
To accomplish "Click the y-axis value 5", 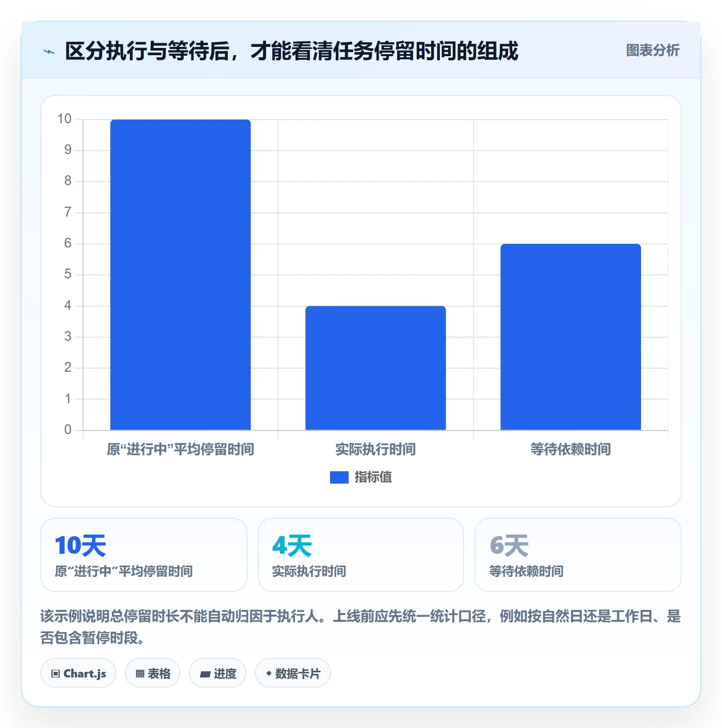I will [68, 274].
